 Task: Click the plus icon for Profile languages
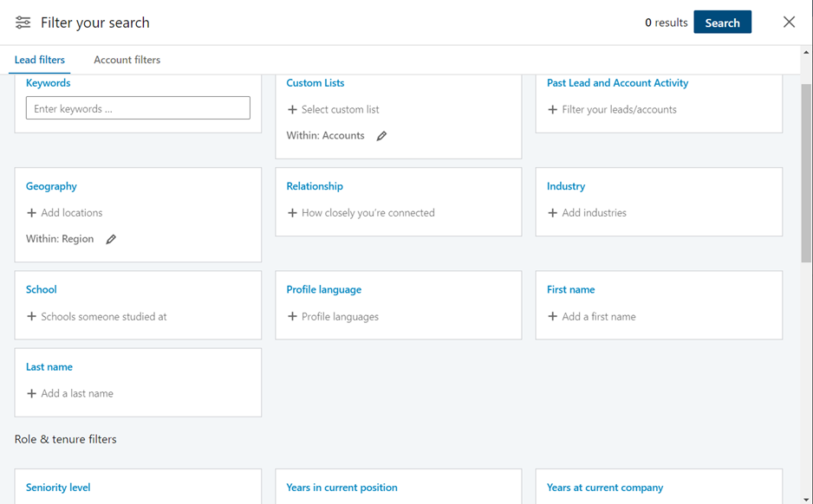pyautogui.click(x=292, y=316)
